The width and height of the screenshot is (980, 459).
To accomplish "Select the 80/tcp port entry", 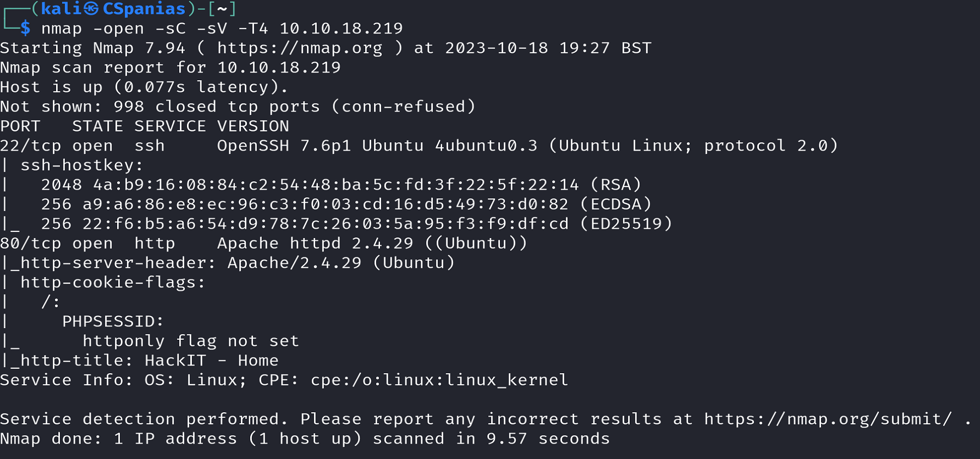I will [31, 244].
